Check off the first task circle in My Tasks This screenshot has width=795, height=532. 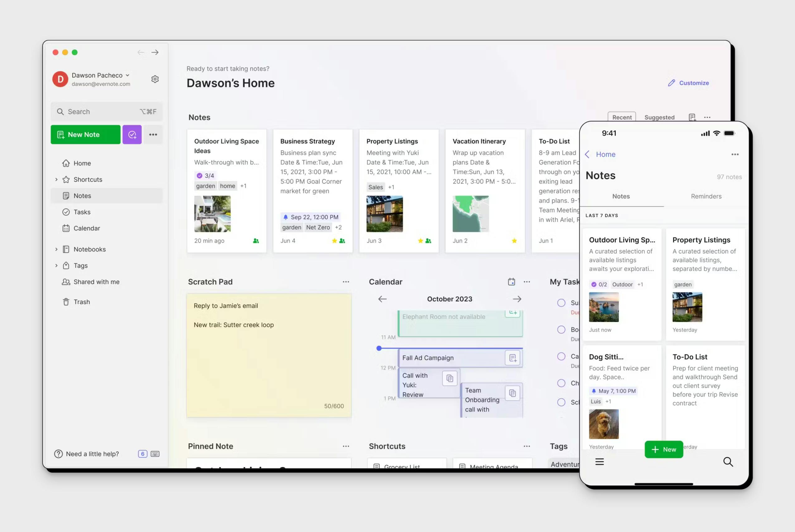coord(561,303)
